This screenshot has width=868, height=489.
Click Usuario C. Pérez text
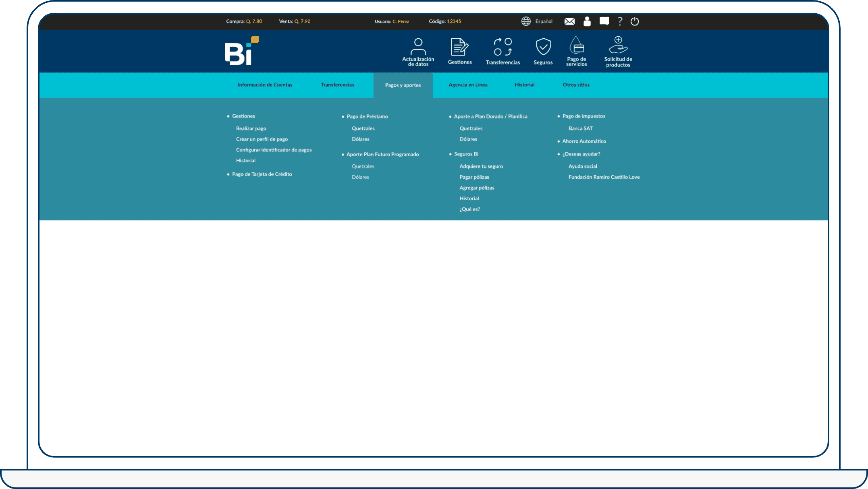(x=392, y=21)
